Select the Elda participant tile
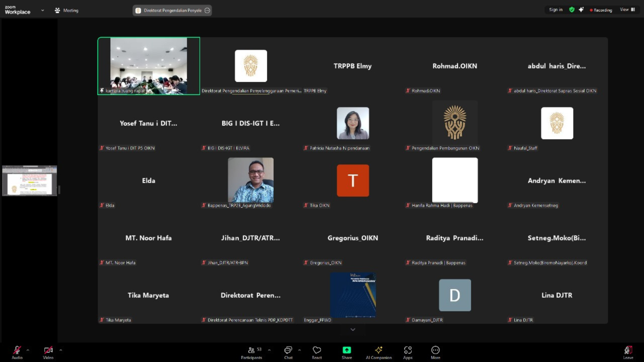Image resolution: width=644 pixels, height=362 pixels. (x=149, y=181)
